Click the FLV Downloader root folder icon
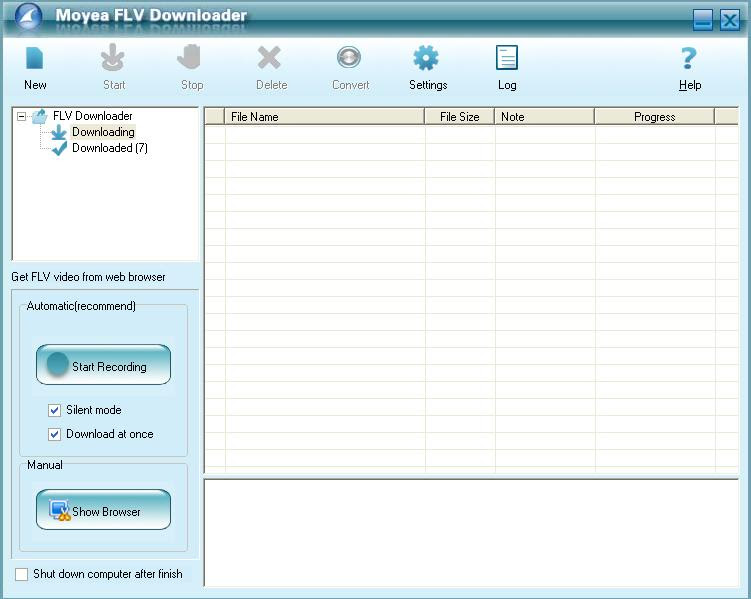Image resolution: width=751 pixels, height=599 pixels. pyautogui.click(x=40, y=116)
